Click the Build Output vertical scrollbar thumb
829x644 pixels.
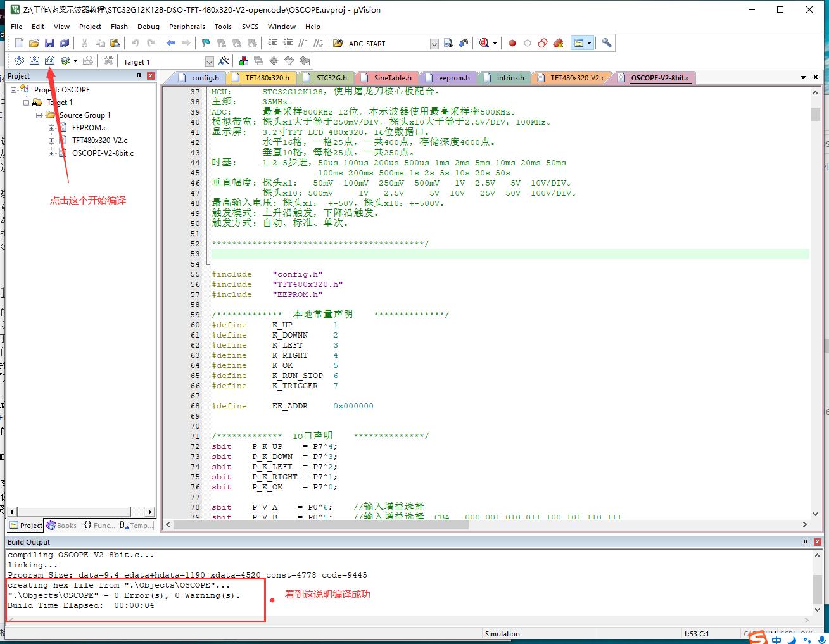(x=817, y=590)
